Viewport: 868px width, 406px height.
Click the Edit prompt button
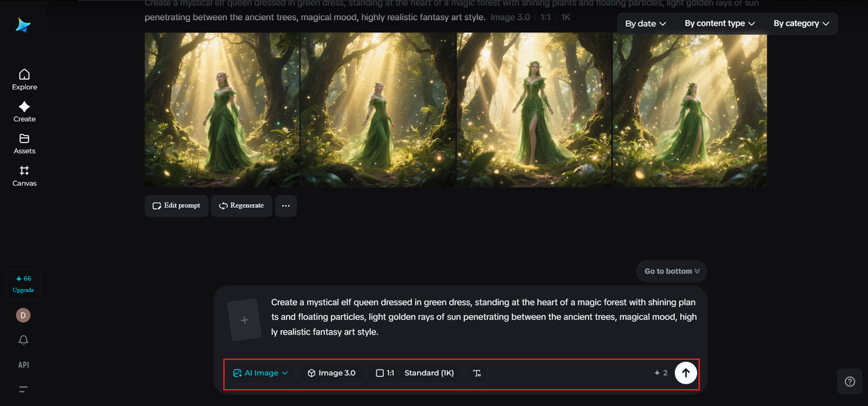[x=176, y=205]
